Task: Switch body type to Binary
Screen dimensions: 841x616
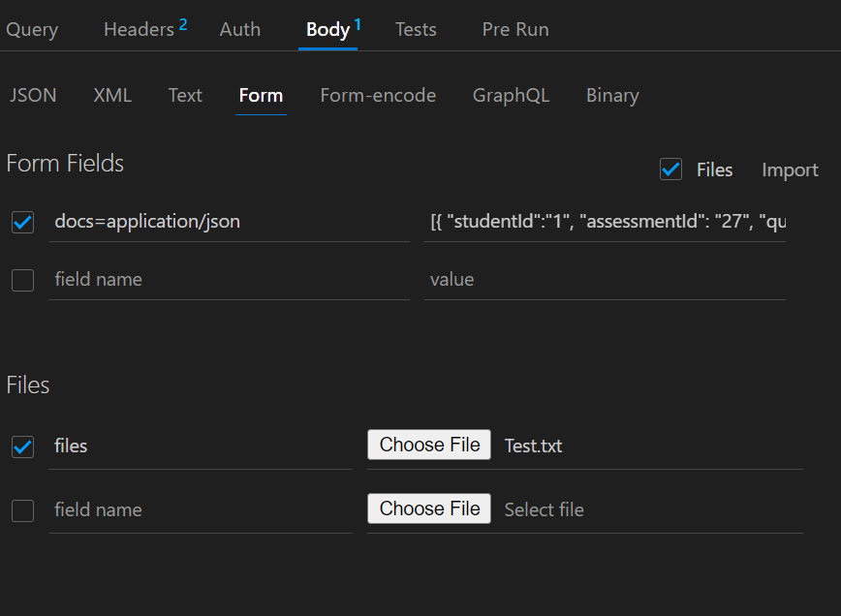Action: [612, 95]
